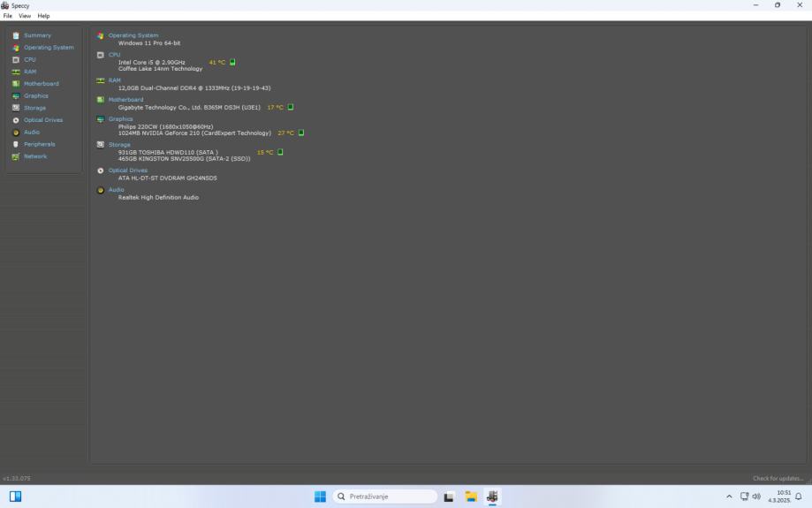812x508 pixels.
Task: Click the Windows 11 Pro 64-bit text
Action: coord(149,43)
